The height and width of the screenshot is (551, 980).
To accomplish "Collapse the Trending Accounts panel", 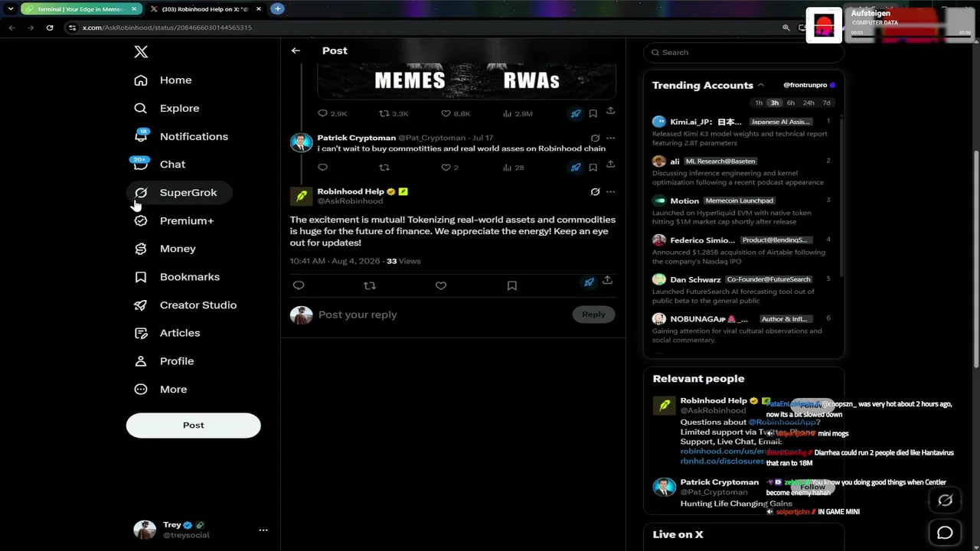I will (x=761, y=85).
